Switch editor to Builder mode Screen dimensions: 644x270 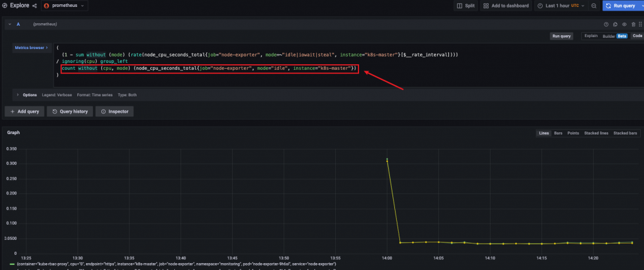[609, 36]
